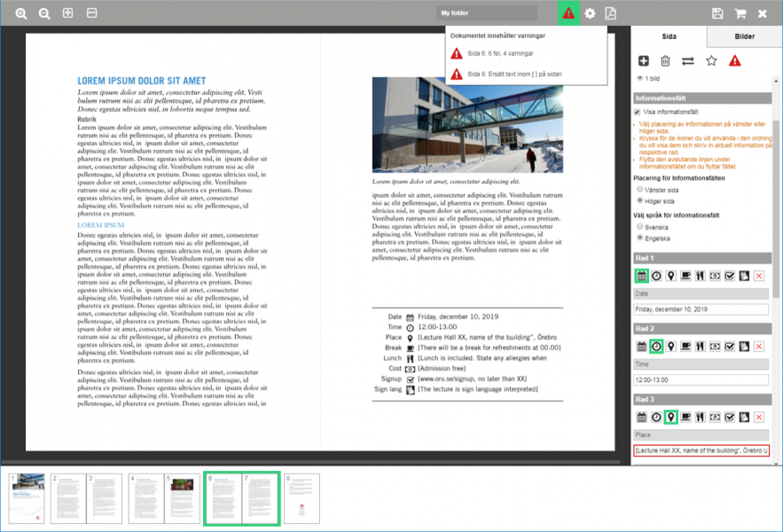Choose Engelska as information field language
The height and width of the screenshot is (532, 783).
[639, 238]
